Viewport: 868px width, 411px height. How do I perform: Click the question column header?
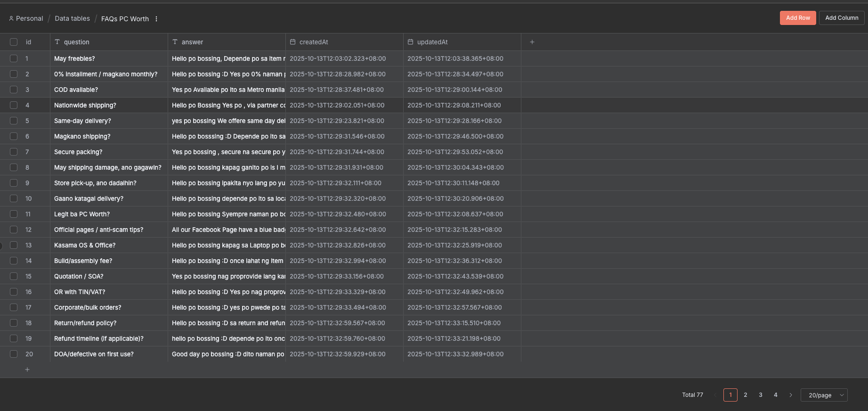[109, 42]
